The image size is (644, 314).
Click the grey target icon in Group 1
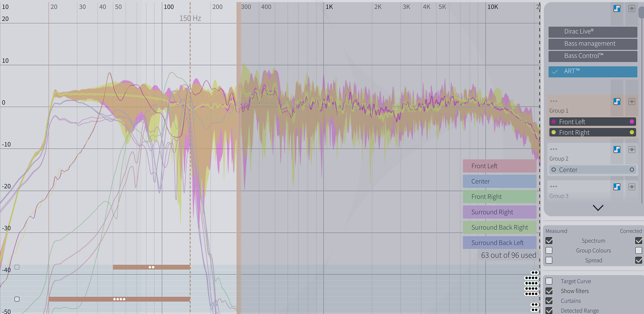632,101
